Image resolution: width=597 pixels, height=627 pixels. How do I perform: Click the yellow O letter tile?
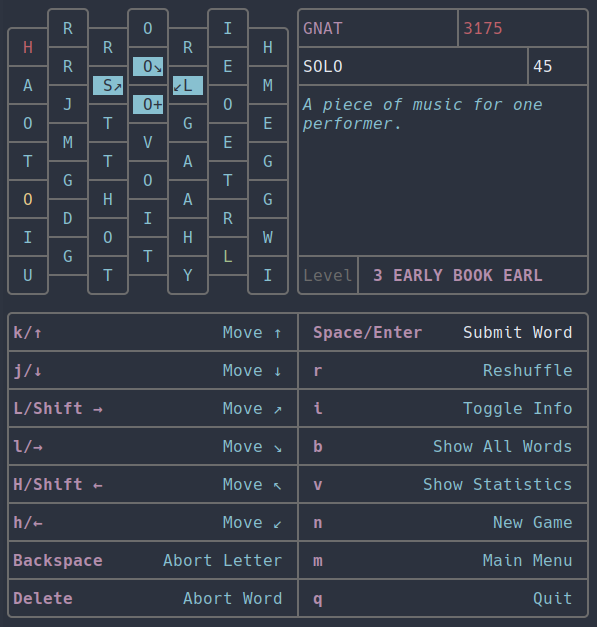[28, 199]
